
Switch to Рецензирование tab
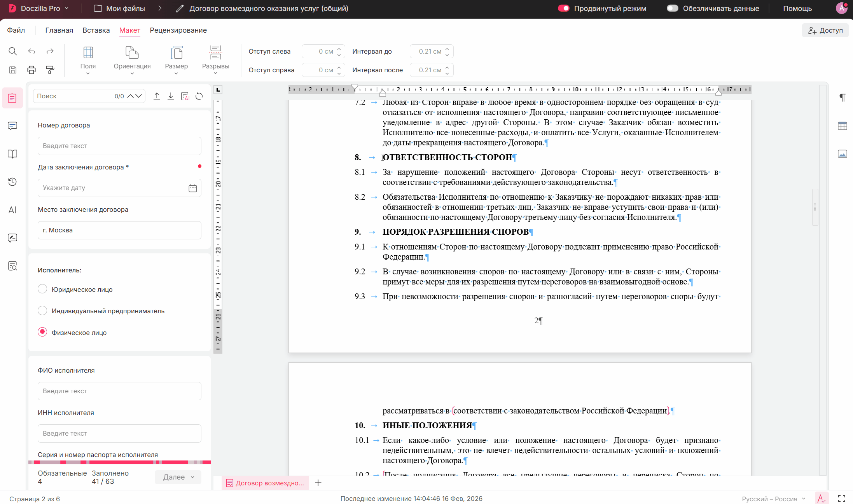coord(178,30)
